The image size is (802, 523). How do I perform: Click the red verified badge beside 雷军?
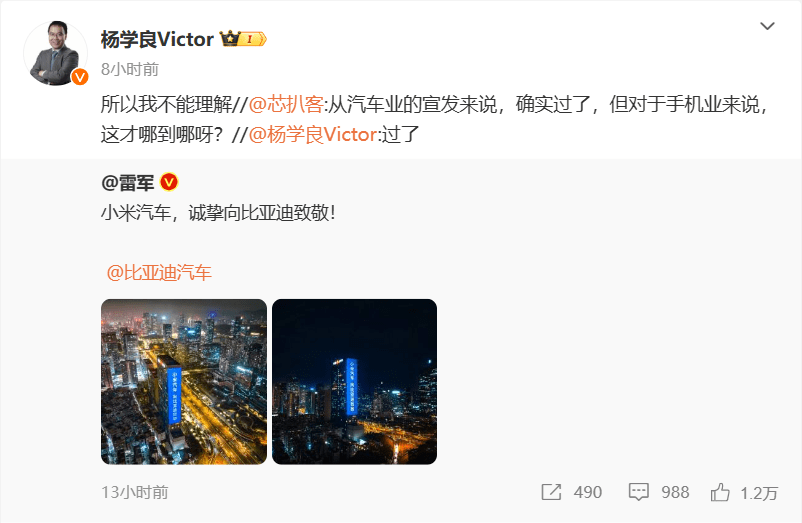[x=169, y=181]
